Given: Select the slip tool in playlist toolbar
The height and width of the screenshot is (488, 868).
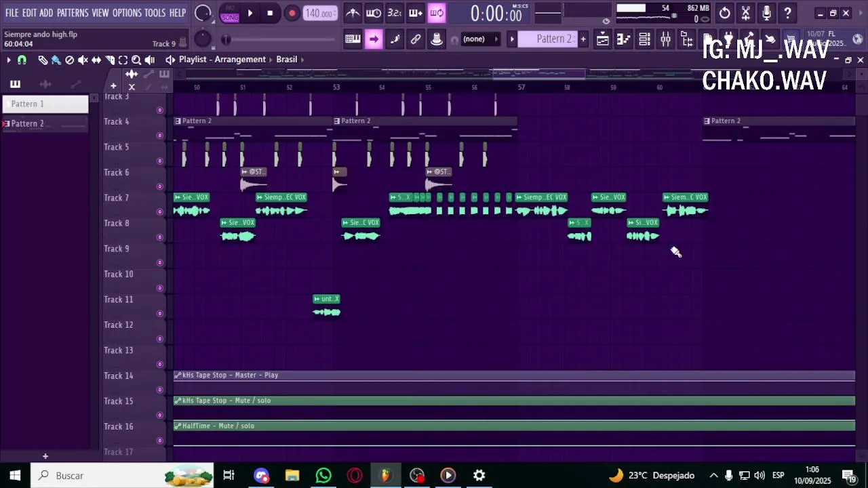Looking at the screenshot, I should tap(96, 60).
